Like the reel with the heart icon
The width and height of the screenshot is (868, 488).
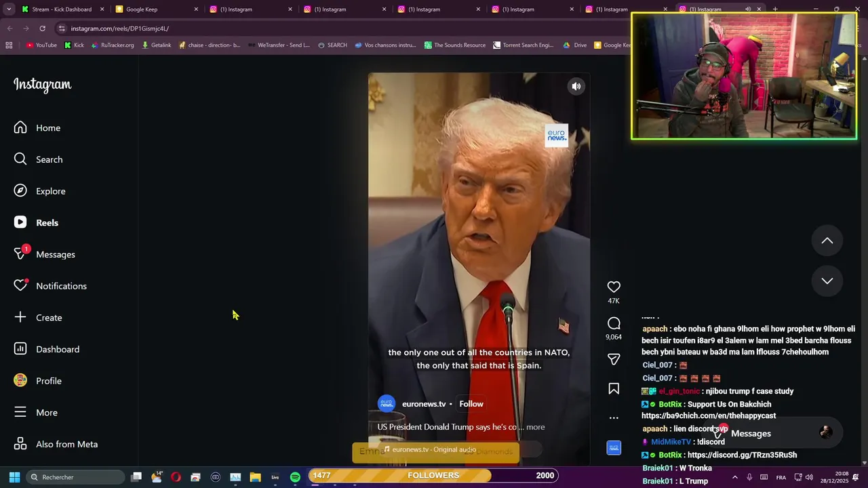pos(614,287)
